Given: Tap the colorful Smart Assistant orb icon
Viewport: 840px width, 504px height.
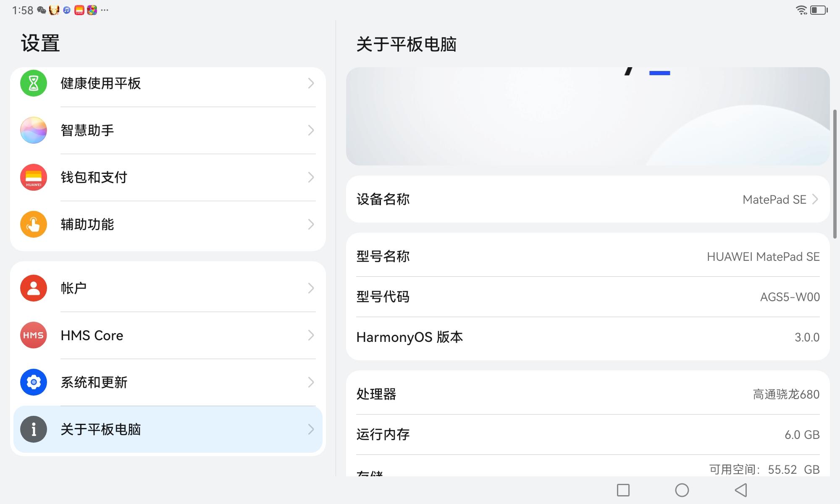Looking at the screenshot, I should [34, 130].
